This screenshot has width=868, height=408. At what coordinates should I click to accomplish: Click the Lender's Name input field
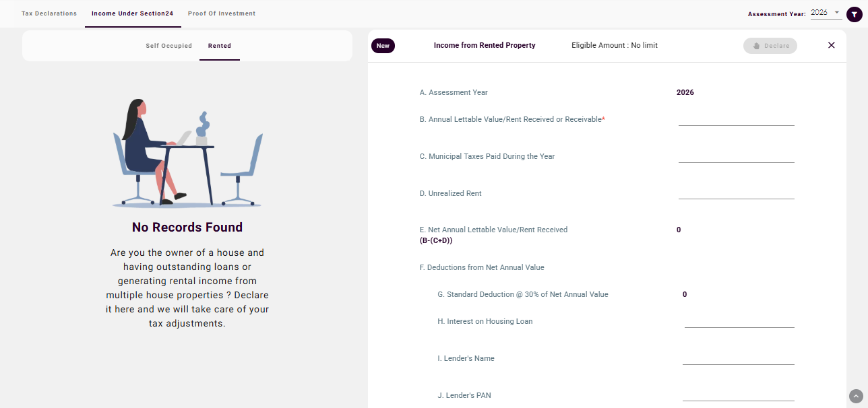(738, 358)
